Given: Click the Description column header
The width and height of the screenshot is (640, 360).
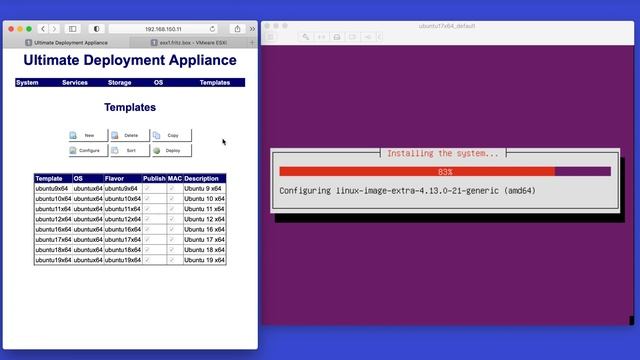Looking at the screenshot, I should point(204,178).
